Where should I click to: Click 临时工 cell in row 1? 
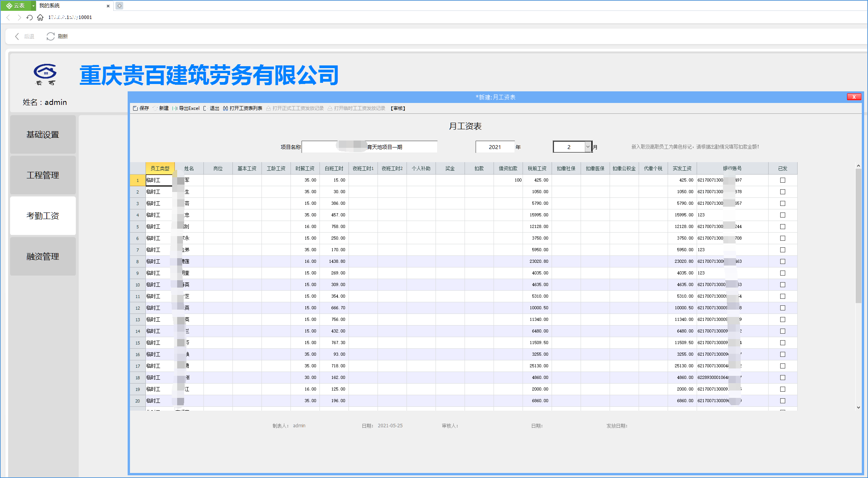[x=159, y=180]
